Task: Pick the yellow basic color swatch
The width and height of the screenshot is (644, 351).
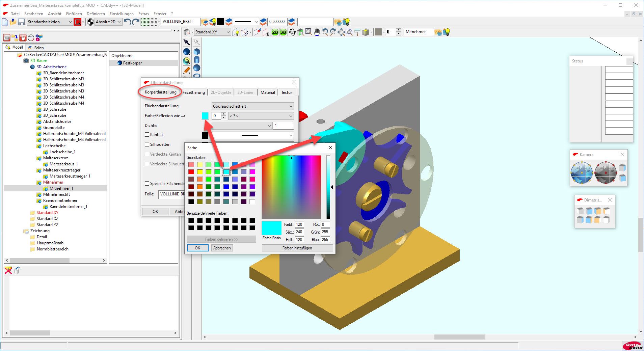Action: coord(200,172)
